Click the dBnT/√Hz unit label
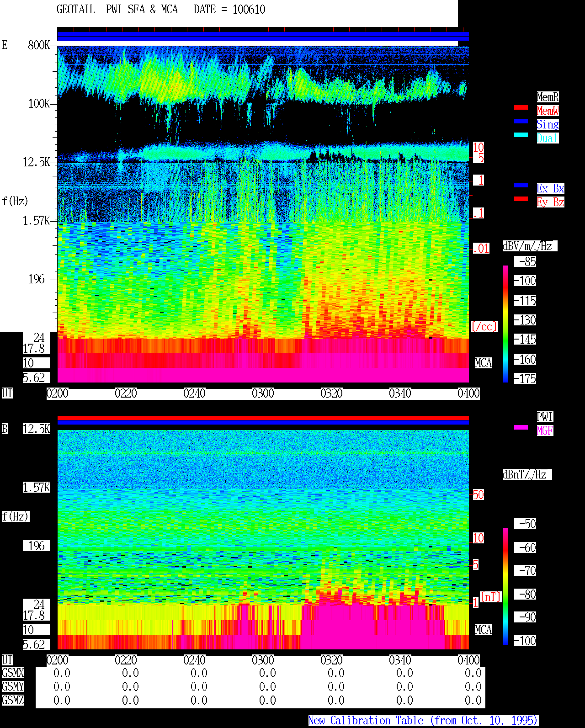 point(527,474)
